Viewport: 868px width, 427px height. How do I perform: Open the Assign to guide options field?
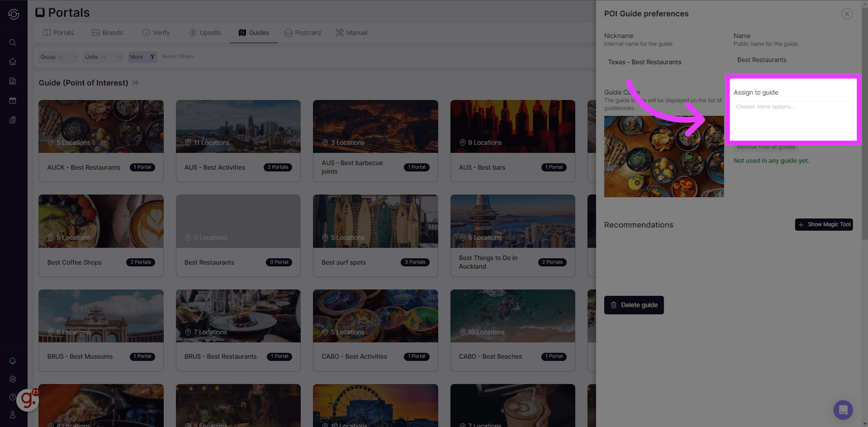pyautogui.click(x=792, y=119)
